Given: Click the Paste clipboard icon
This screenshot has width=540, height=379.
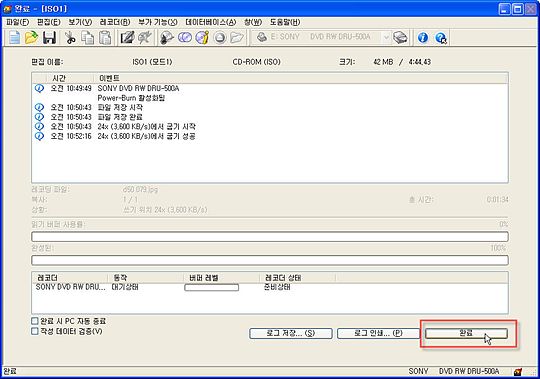Looking at the screenshot, I should pos(105,38).
